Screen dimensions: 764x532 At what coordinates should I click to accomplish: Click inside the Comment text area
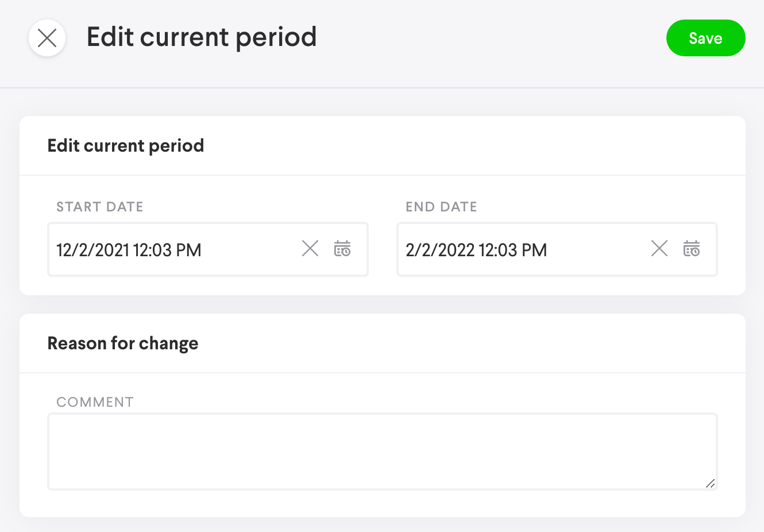tap(382, 451)
